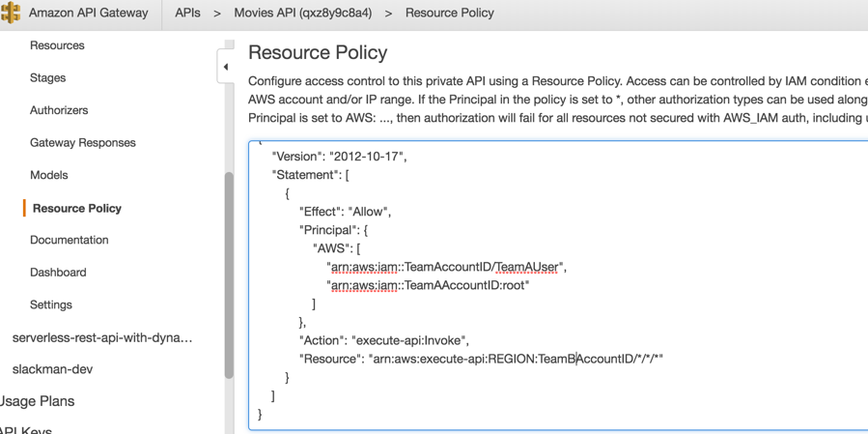The width and height of the screenshot is (868, 434).
Task: Click the "AWS": [ line in the policy
Action: (337, 248)
